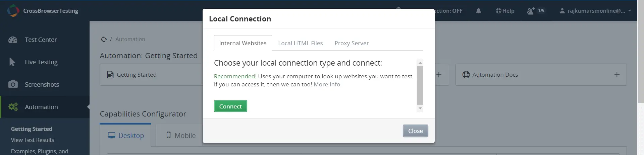This screenshot has width=644, height=155.
Task: Click the CrossBrowserTesting logo icon
Action: [x=13, y=11]
